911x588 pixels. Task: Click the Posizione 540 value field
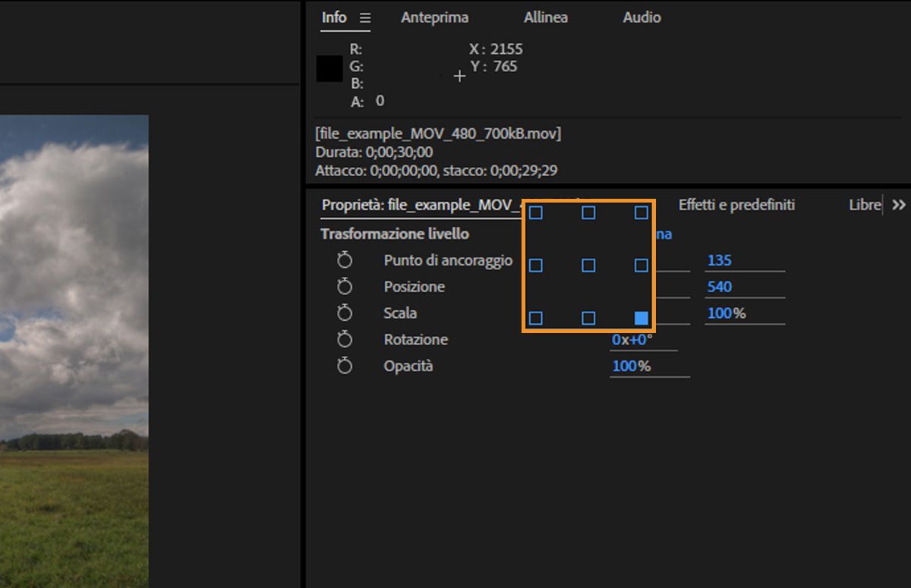[719, 287]
